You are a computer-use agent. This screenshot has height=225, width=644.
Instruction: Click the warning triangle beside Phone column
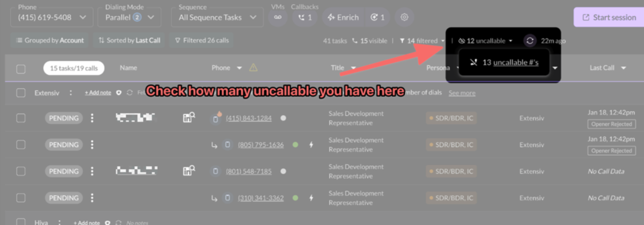point(253,68)
